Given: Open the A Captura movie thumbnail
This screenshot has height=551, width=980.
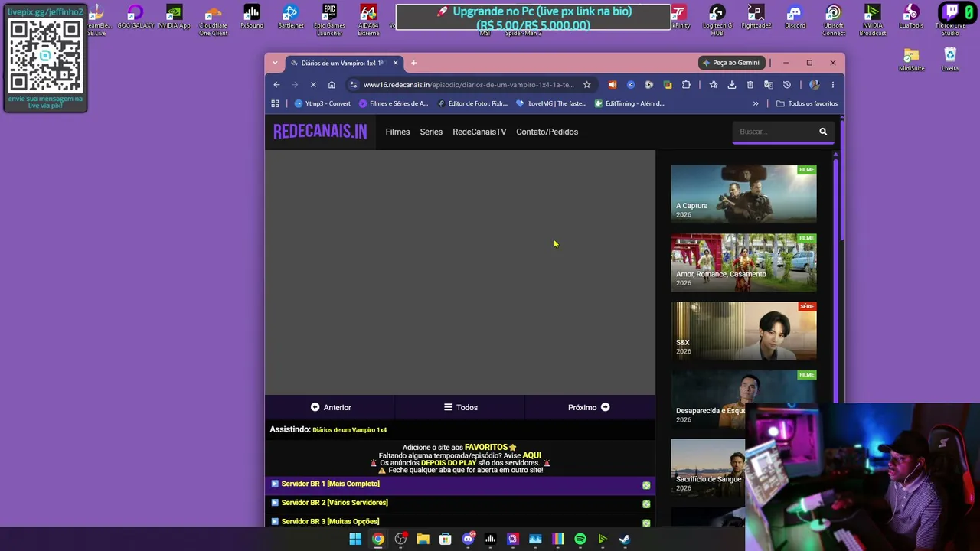Looking at the screenshot, I should tap(743, 194).
